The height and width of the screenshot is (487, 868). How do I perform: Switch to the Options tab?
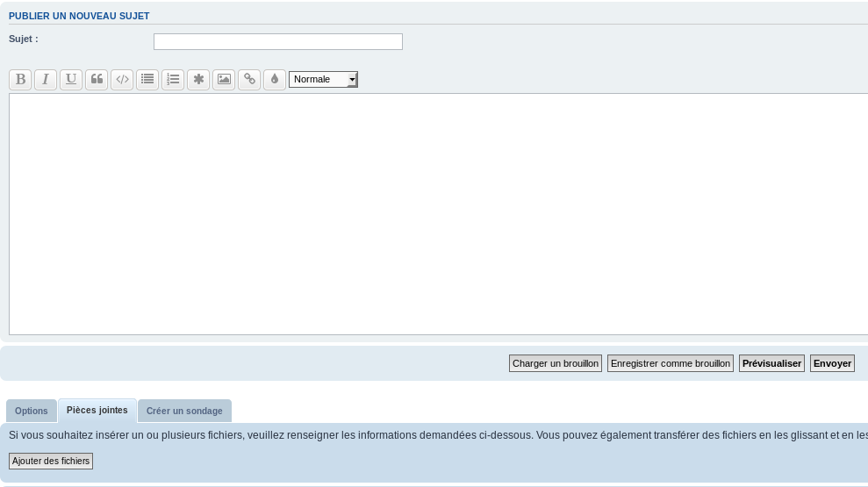click(32, 411)
